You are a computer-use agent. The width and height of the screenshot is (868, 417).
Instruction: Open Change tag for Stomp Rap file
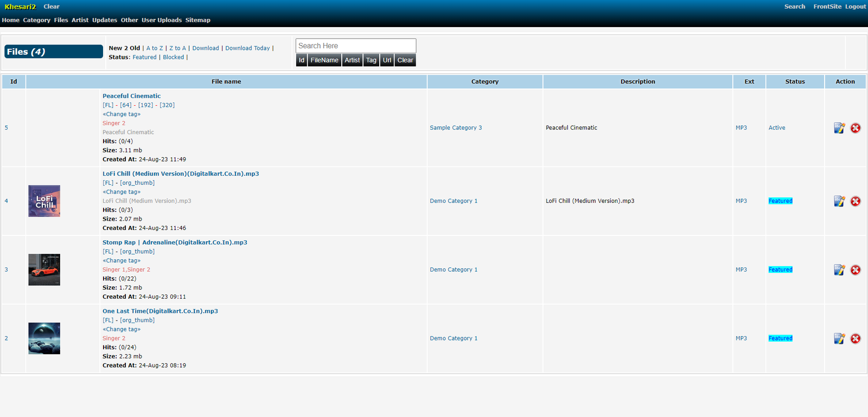[x=122, y=261]
